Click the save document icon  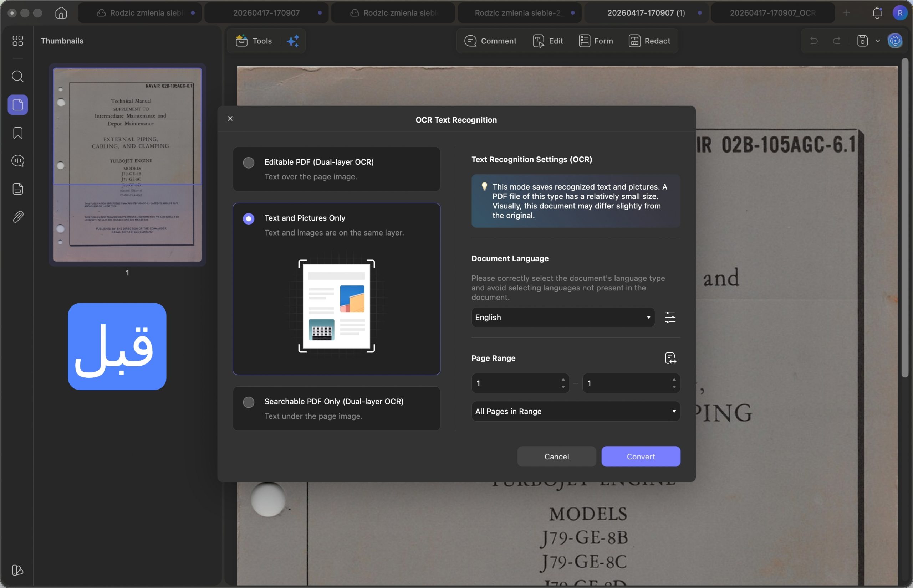click(862, 41)
